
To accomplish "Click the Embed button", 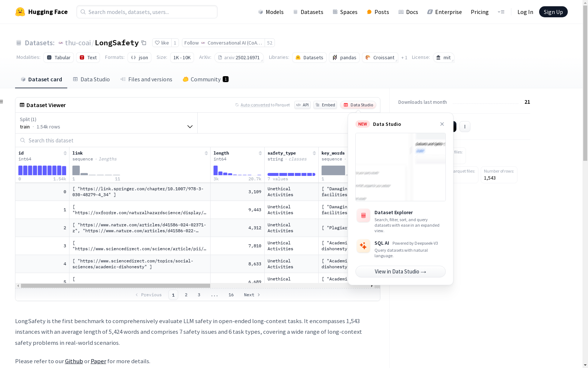I will pyautogui.click(x=325, y=105).
